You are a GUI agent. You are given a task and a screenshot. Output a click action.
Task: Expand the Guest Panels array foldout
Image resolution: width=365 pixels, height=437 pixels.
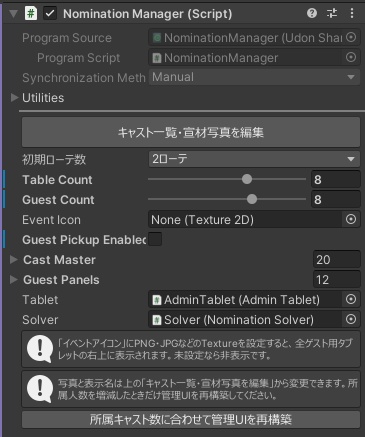(14, 280)
